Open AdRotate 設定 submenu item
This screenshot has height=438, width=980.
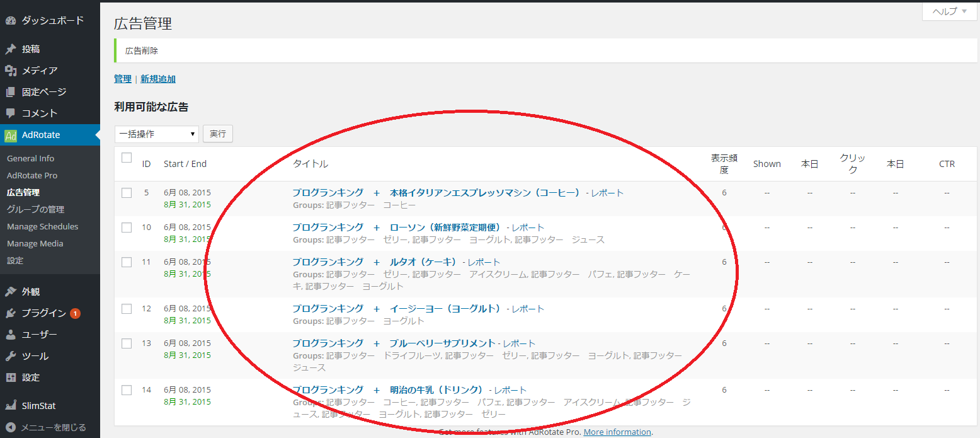[15, 260]
